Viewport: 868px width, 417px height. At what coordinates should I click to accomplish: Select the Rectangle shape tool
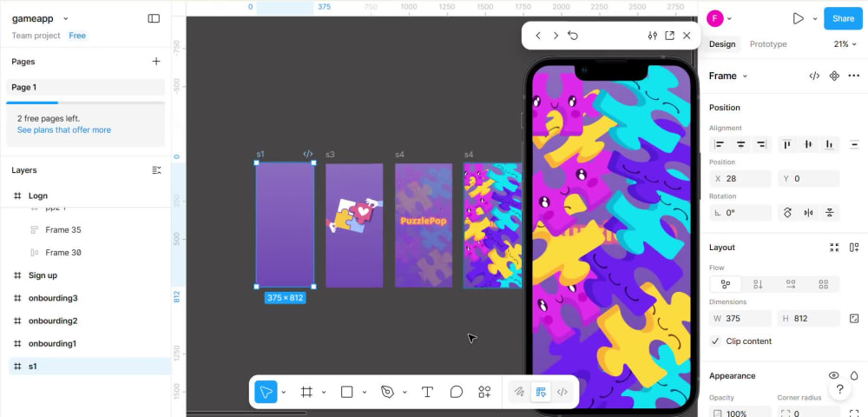pos(346,392)
